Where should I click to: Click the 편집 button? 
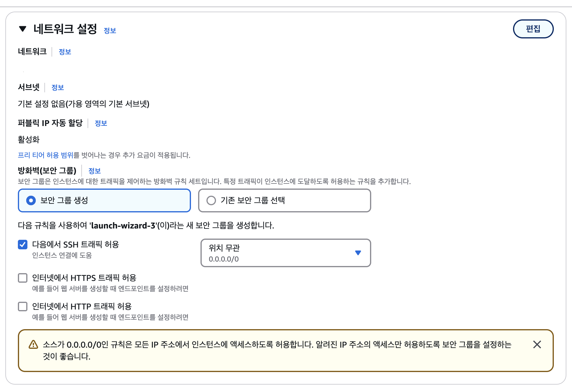(x=533, y=29)
